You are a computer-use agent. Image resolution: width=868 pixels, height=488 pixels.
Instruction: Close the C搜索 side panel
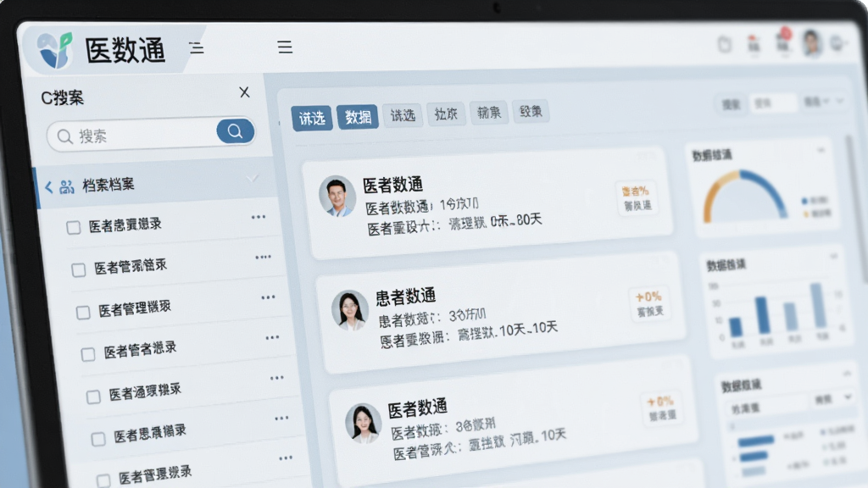point(244,91)
